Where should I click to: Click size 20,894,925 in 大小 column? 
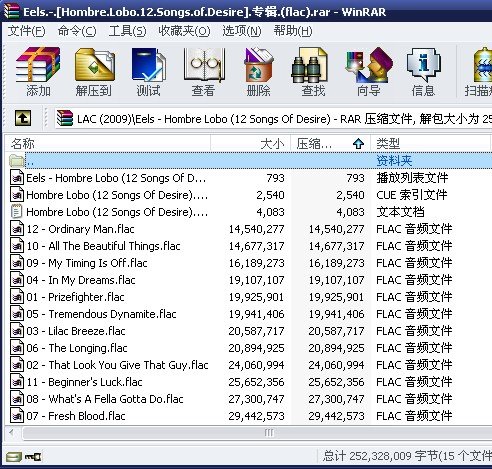pos(256,348)
